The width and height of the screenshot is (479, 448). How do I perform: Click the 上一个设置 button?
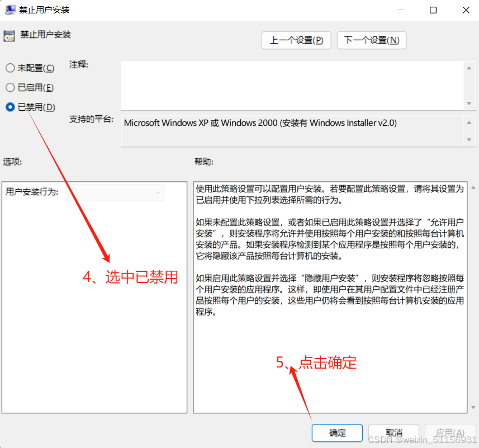pyautogui.click(x=296, y=40)
